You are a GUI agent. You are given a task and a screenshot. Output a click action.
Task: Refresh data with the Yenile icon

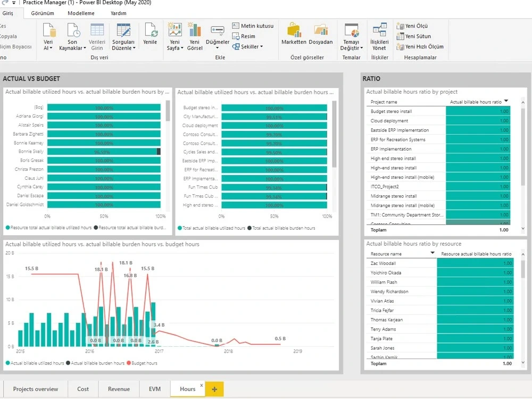click(151, 36)
